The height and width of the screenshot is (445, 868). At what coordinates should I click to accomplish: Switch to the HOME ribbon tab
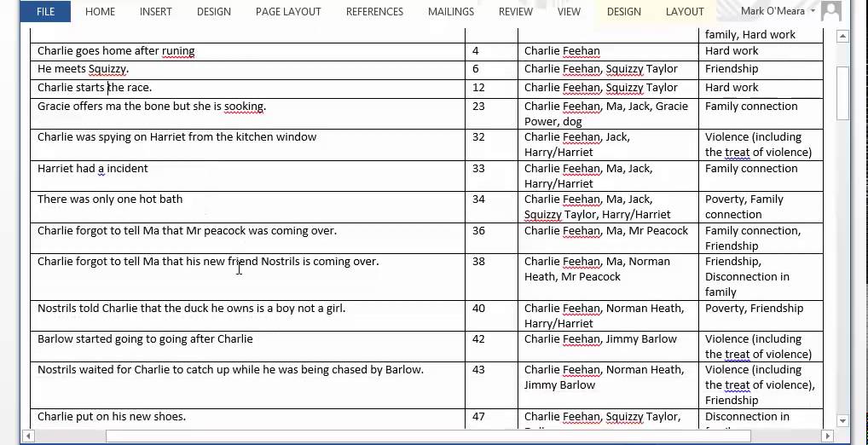pyautogui.click(x=101, y=12)
